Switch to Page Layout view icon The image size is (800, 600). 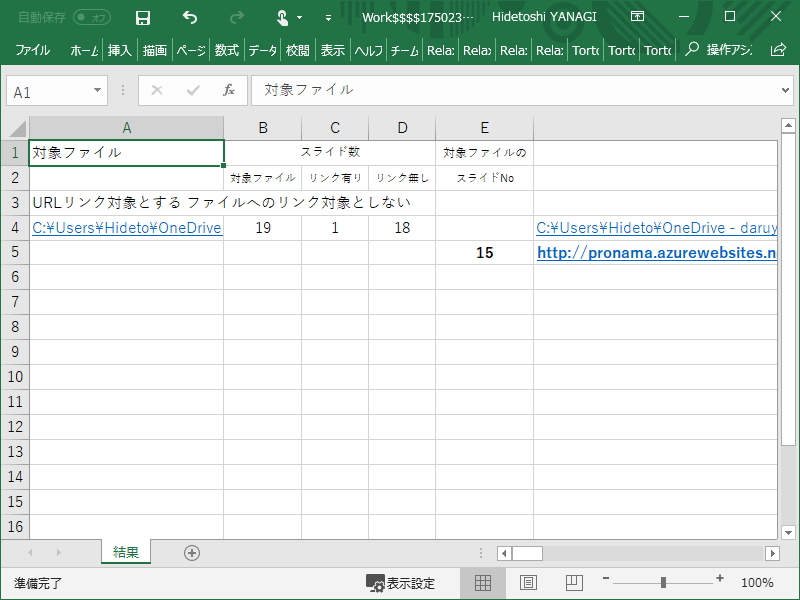[528, 582]
